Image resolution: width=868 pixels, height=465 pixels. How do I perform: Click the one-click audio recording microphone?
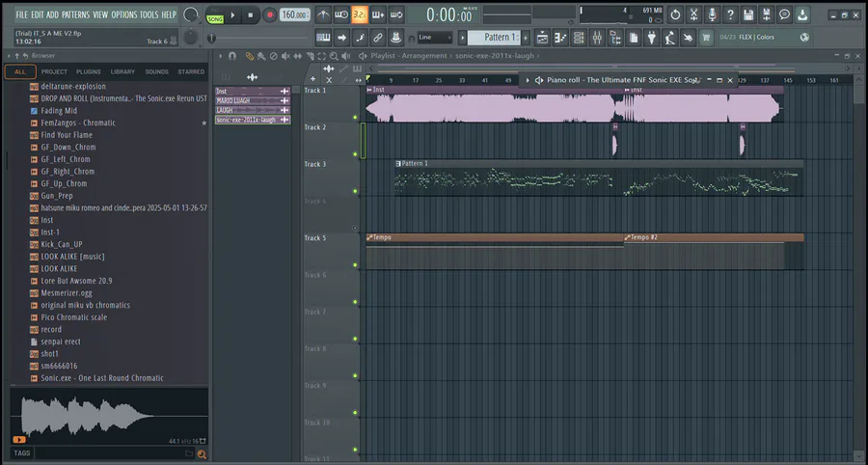[x=712, y=14]
